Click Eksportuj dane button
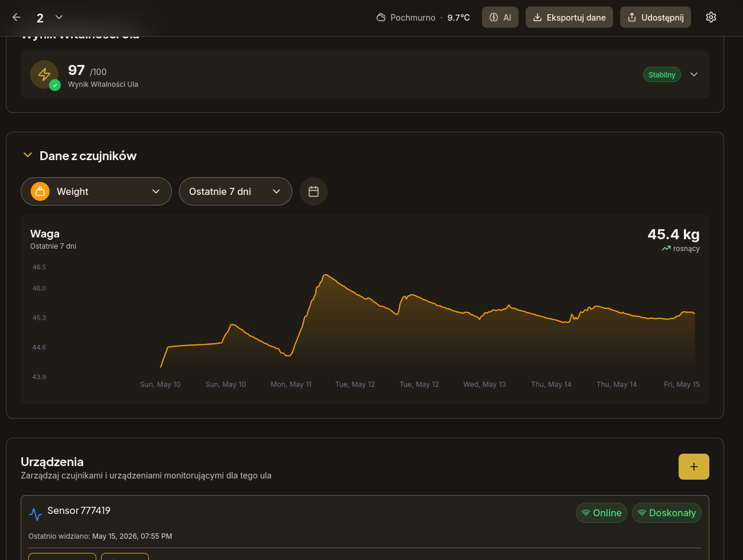Image resolution: width=743 pixels, height=560 pixels. click(x=569, y=17)
